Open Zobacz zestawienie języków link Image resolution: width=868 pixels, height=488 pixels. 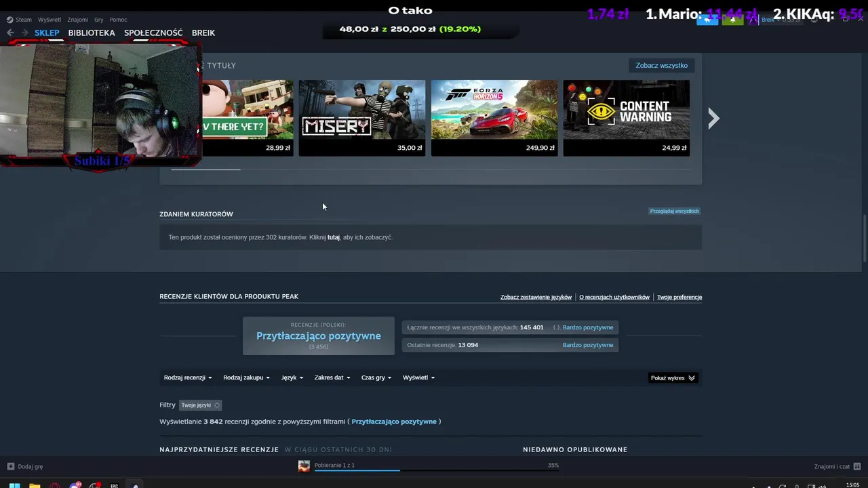click(536, 297)
